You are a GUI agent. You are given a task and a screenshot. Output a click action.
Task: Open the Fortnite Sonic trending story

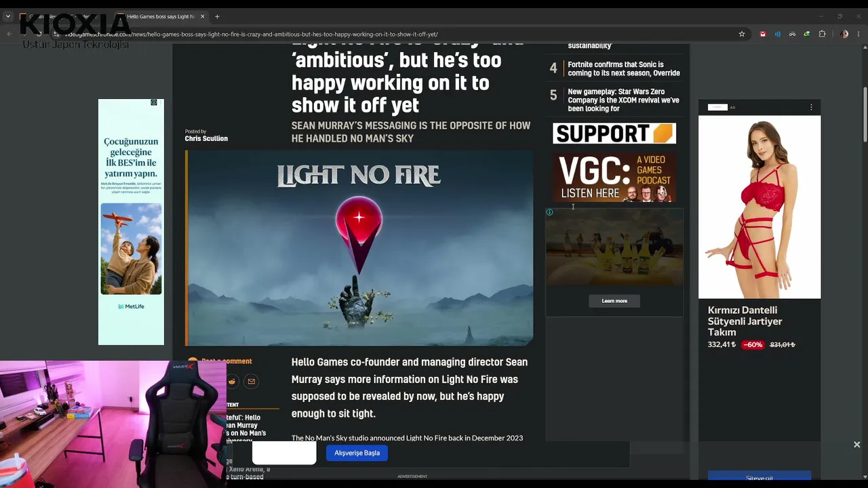coord(624,68)
